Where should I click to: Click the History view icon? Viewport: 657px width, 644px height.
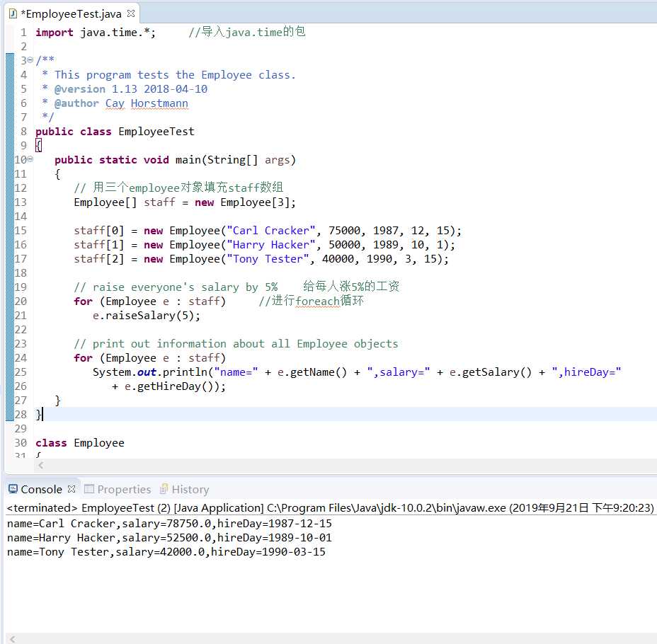coord(164,488)
